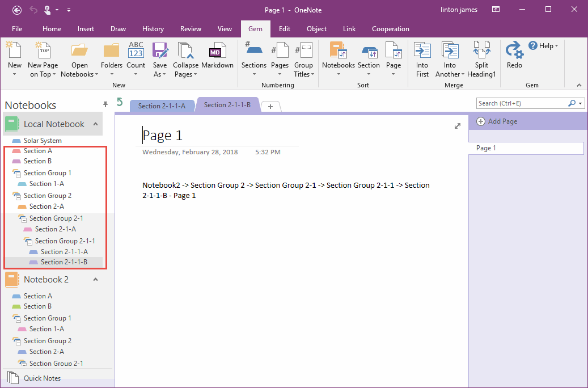Viewport: 588px width, 388px height.
Task: Click the Sort Page icon
Action: 394,50
